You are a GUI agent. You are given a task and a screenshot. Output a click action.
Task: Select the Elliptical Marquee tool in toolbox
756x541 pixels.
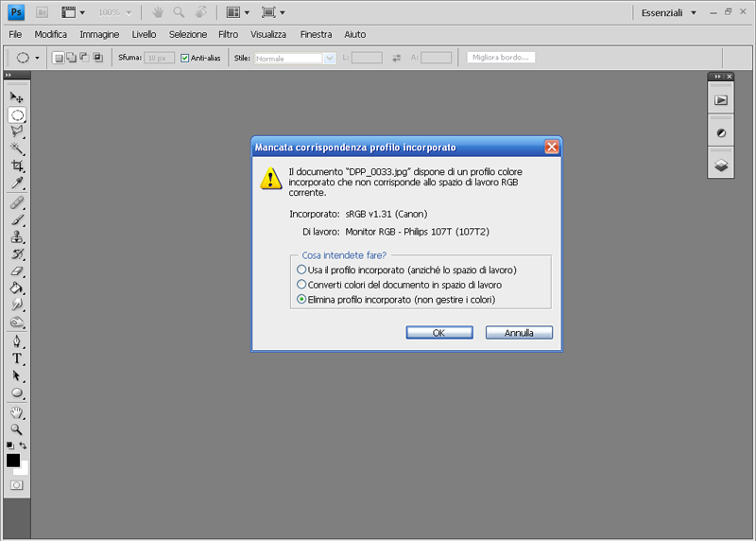[17, 114]
